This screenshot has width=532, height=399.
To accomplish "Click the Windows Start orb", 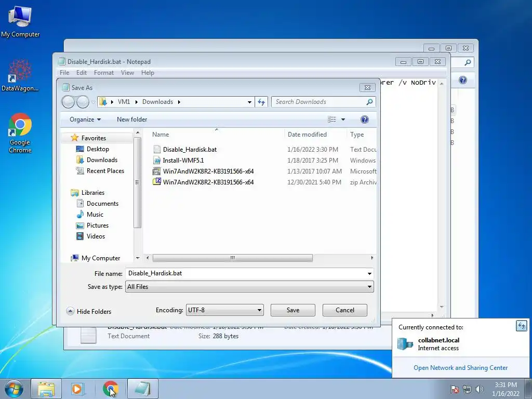I will point(14,389).
